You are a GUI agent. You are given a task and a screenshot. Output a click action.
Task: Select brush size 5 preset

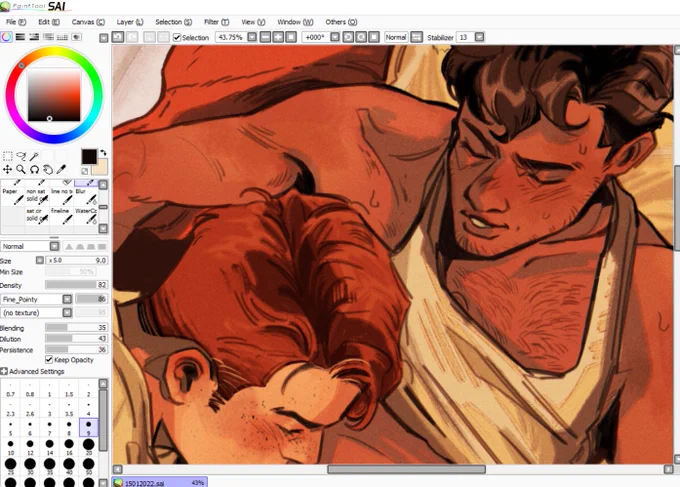tap(10, 428)
